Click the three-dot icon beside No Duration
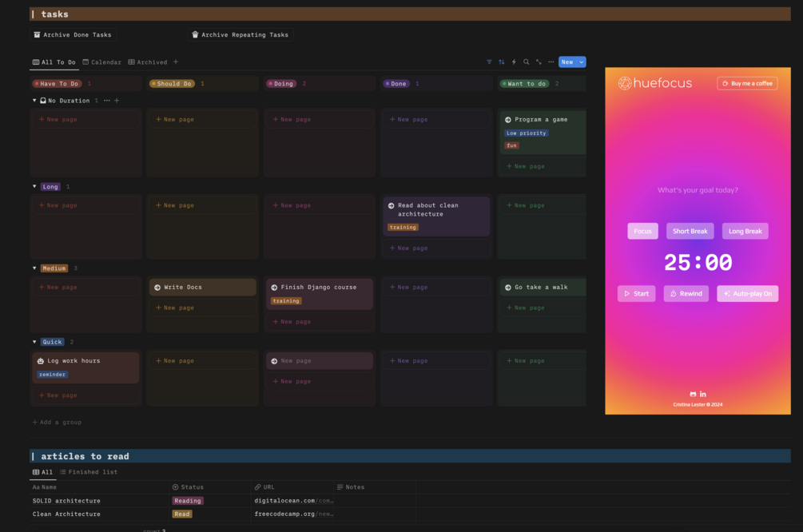The image size is (803, 532). coord(106,101)
